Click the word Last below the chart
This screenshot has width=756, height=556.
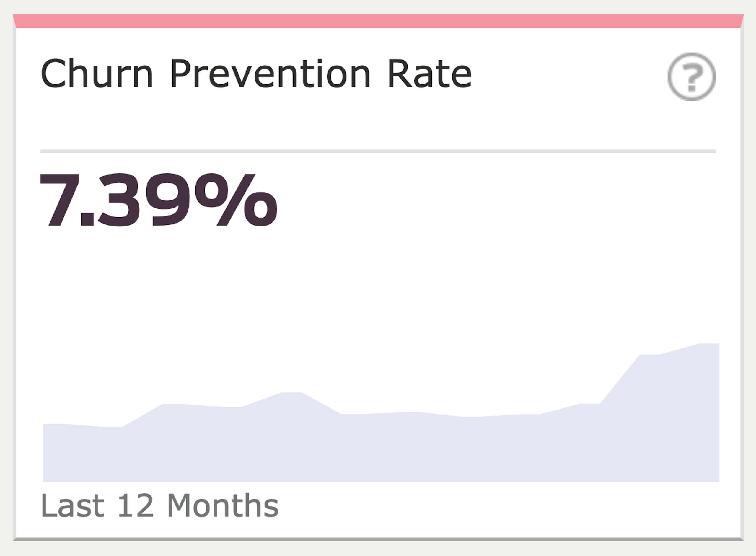click(x=72, y=506)
